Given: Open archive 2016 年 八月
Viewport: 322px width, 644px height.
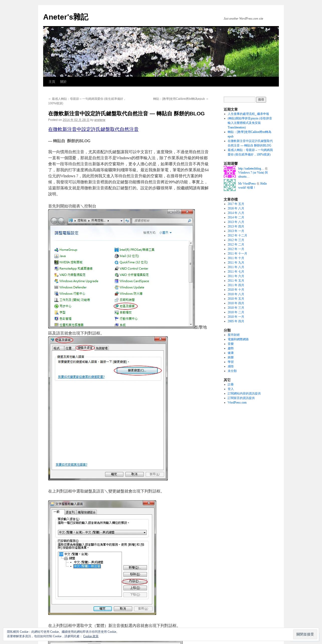Looking at the screenshot, I should pyautogui.click(x=236, y=208).
